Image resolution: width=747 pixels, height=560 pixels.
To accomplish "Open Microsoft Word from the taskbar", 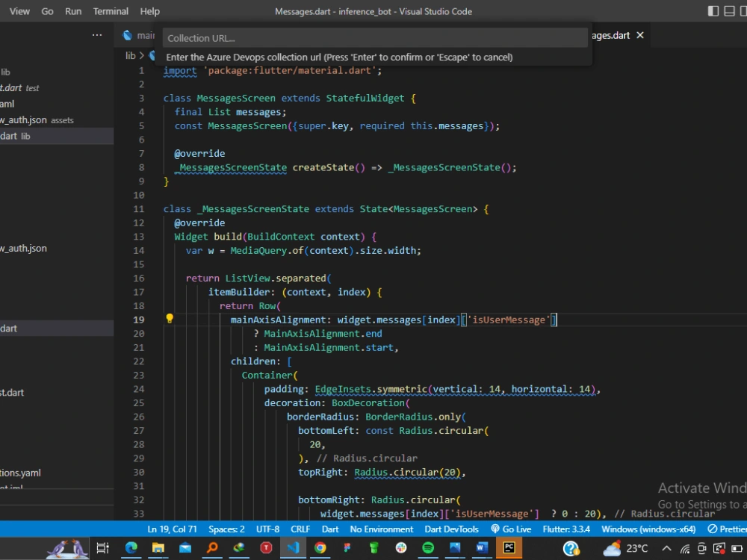I will [x=482, y=548].
